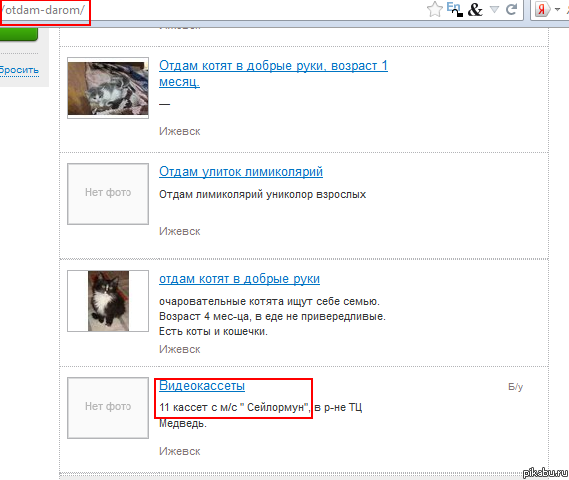Click the bookmark star icon
This screenshot has width=569, height=480.
[434, 9]
